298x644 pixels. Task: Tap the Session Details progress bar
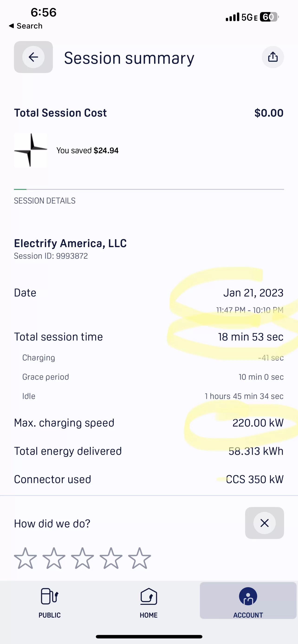149,189
